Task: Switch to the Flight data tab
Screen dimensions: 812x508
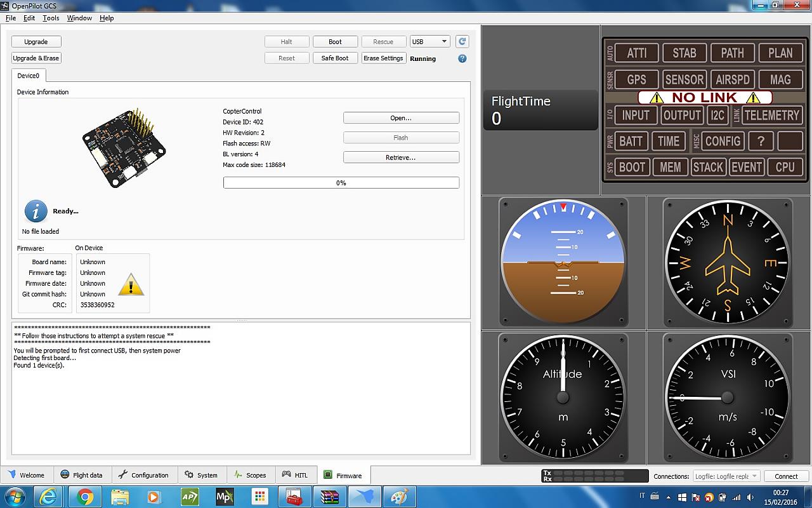Action: (82, 475)
